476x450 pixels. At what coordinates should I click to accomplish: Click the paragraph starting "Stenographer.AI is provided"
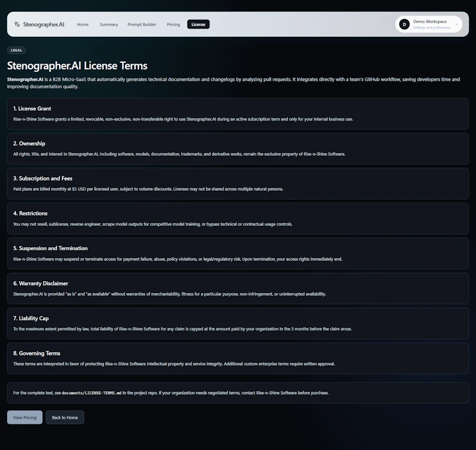click(170, 294)
